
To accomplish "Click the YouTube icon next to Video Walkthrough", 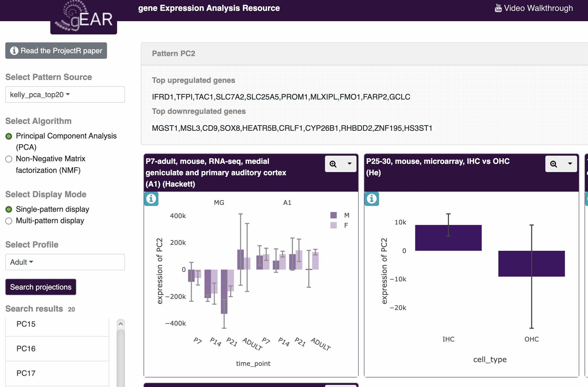I will (x=498, y=8).
